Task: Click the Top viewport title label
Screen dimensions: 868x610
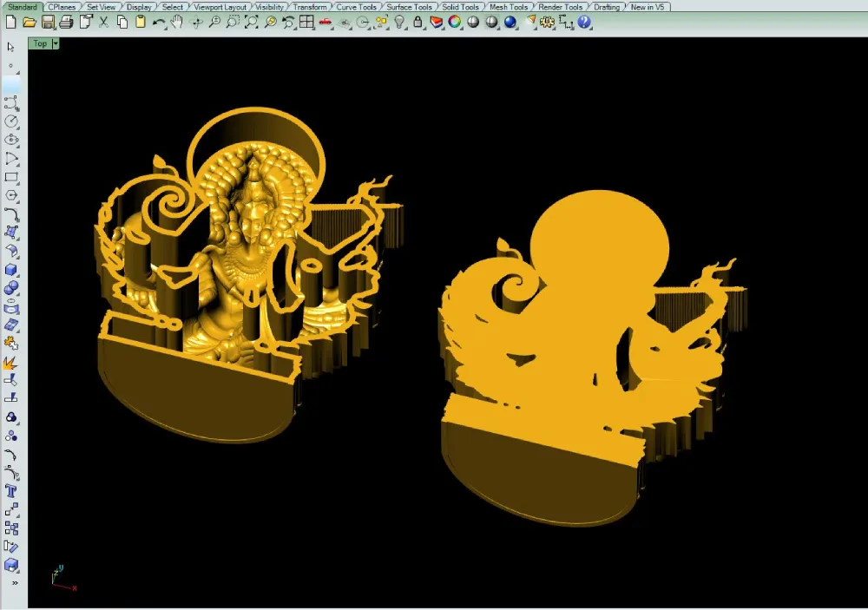Action: click(x=40, y=43)
